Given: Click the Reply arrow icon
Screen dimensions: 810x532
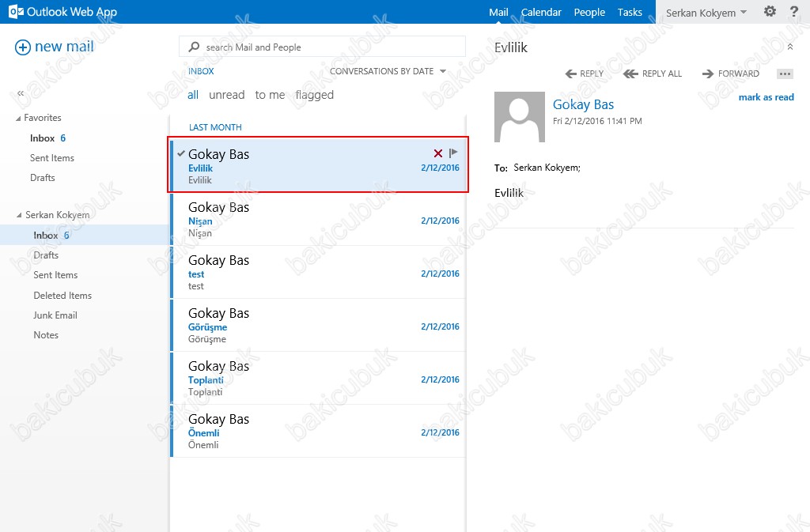Looking at the screenshot, I should tap(571, 74).
